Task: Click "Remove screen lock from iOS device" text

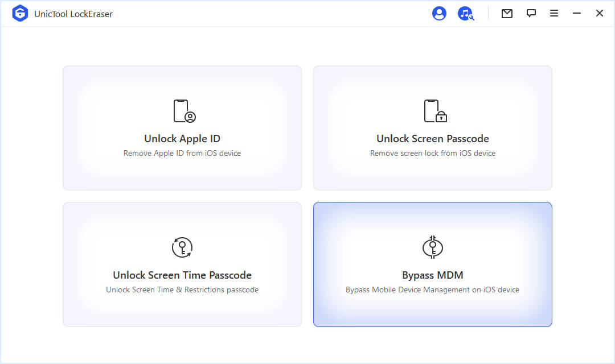Action: 433,154
